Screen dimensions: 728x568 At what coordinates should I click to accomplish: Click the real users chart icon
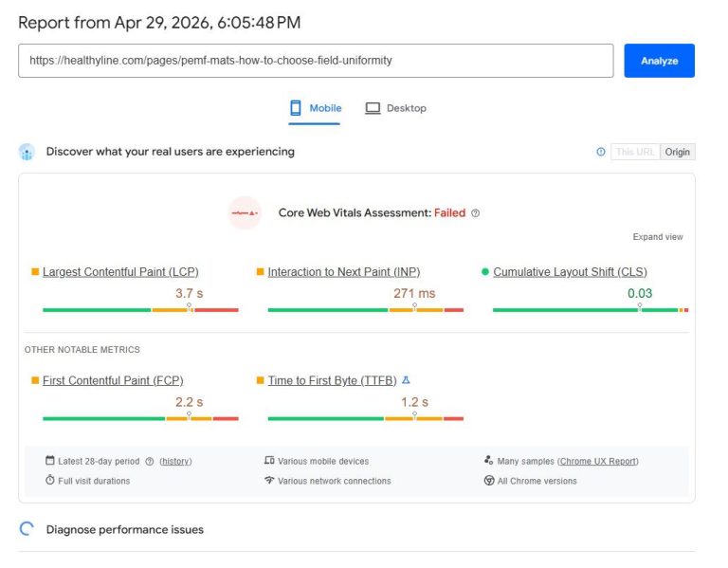click(27, 152)
